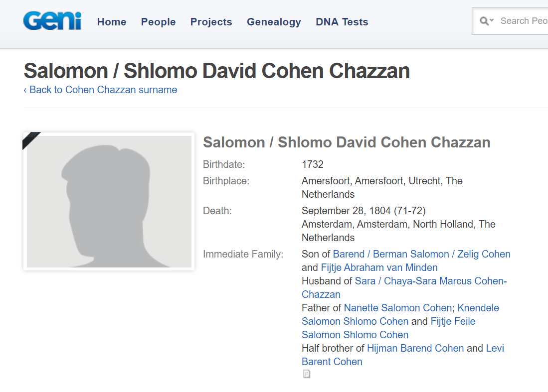Screen dimensions: 548x392
Task: Open the DNA Tests page
Action: (342, 22)
